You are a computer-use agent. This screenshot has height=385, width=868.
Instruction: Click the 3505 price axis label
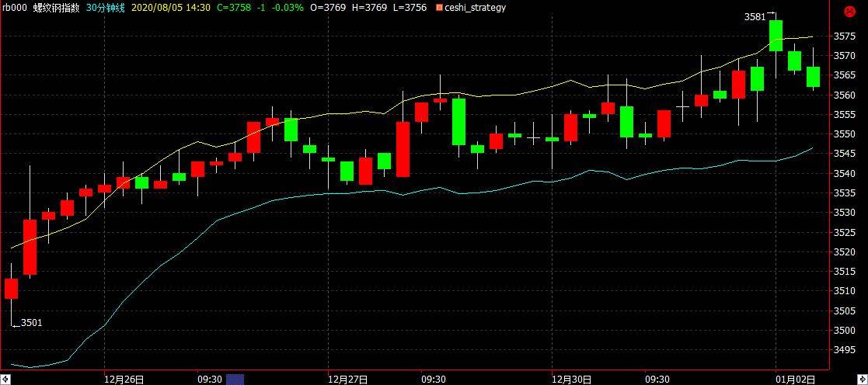coord(845,311)
